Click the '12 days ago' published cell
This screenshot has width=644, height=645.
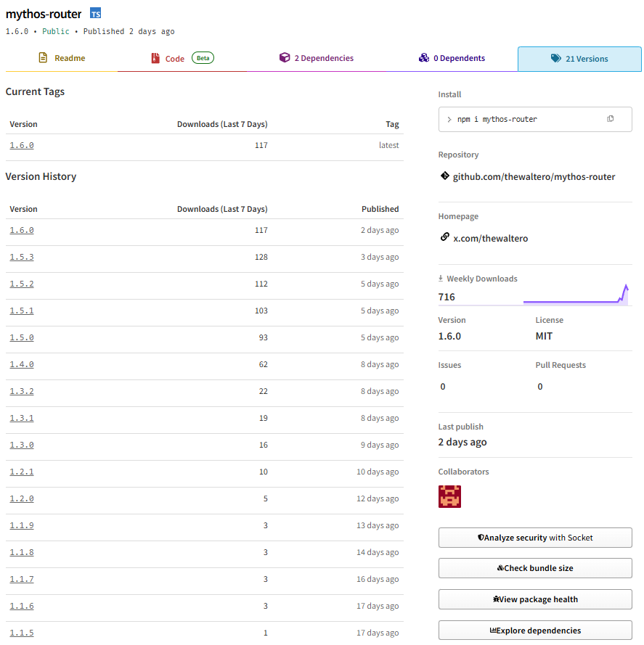click(378, 498)
